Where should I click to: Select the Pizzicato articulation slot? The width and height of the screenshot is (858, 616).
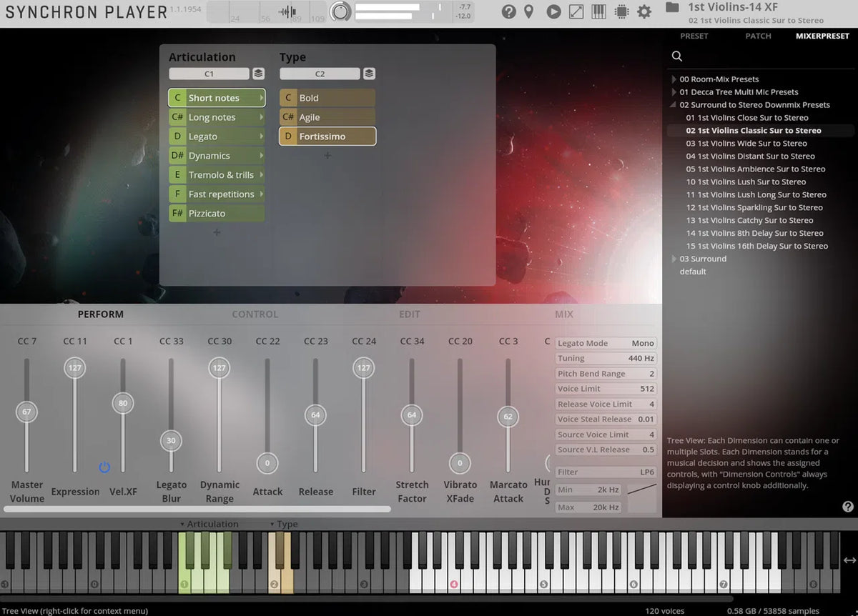pos(217,213)
